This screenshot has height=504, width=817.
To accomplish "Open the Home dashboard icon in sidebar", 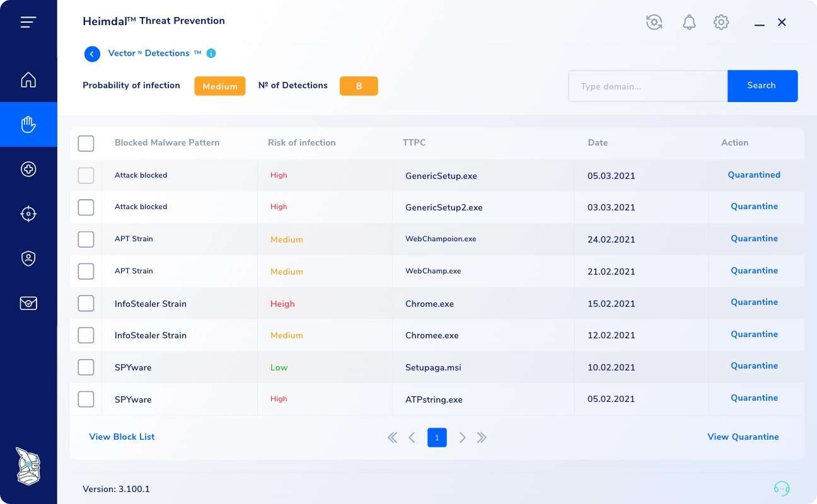I will (x=28, y=79).
